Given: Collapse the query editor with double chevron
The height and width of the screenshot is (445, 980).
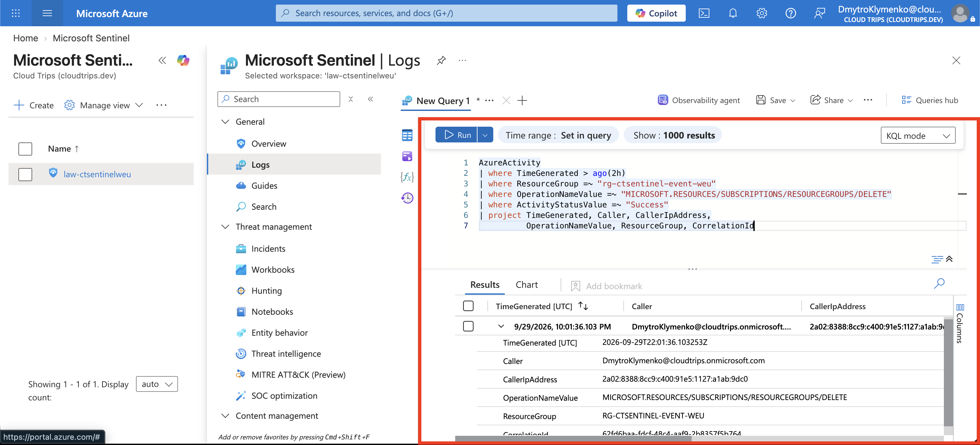Looking at the screenshot, I should point(949,259).
